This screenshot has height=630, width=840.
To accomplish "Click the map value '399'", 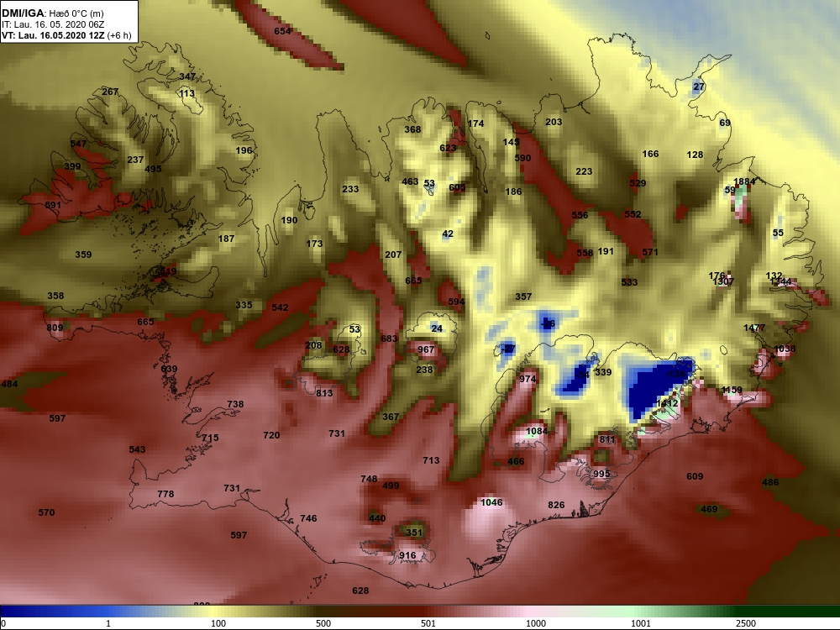I will 72,166.
